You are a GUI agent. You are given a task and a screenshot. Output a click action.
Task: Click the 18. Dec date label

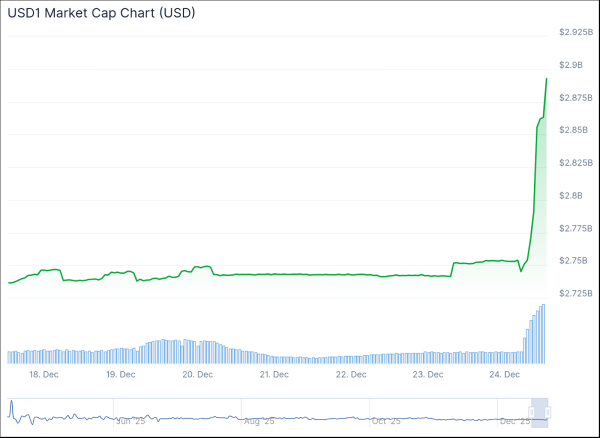point(42,374)
